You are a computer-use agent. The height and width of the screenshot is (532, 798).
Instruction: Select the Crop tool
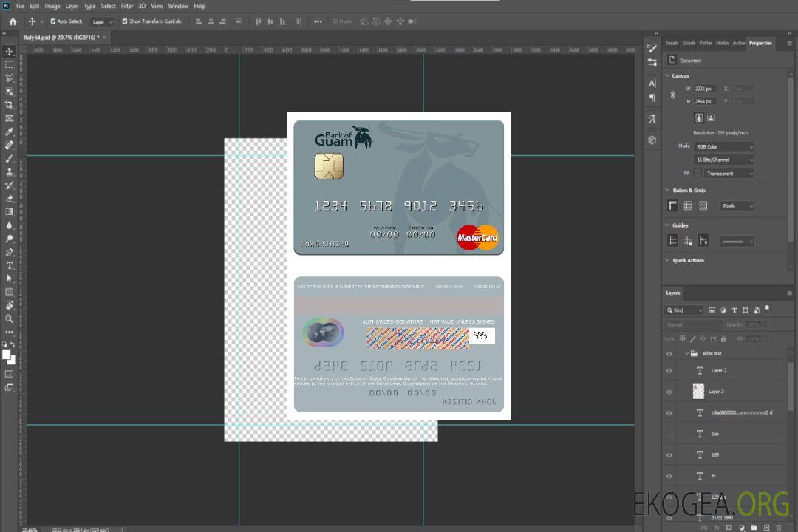click(10, 105)
